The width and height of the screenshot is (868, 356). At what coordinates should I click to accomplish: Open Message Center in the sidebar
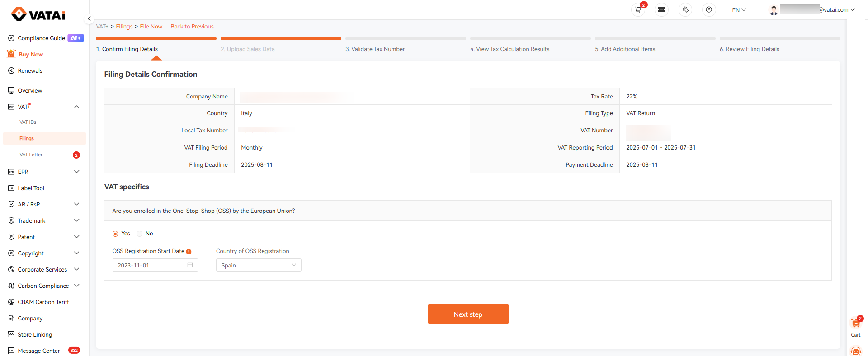point(39,351)
